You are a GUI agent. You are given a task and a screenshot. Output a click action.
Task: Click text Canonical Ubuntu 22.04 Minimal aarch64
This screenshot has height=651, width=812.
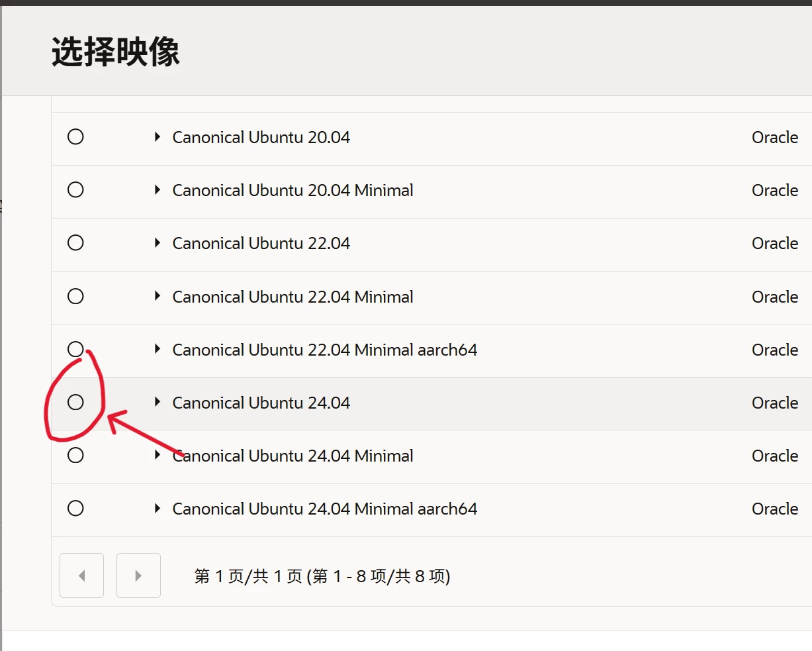pos(325,350)
